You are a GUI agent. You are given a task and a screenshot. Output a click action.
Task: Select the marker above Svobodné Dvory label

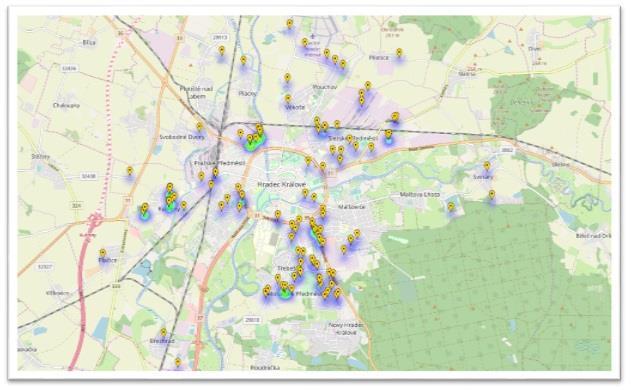pyautogui.click(x=199, y=127)
